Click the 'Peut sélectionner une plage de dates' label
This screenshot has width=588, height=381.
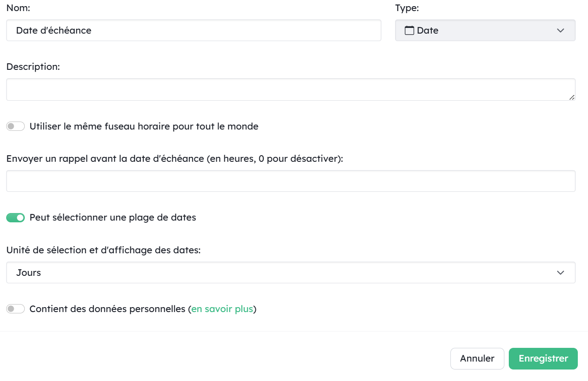[x=113, y=217]
